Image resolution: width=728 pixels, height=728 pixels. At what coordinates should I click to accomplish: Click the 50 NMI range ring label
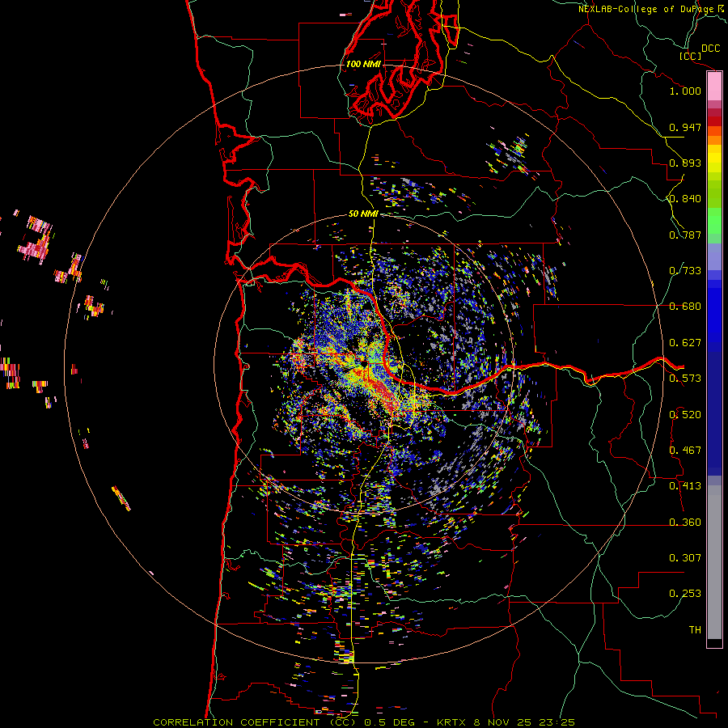[x=363, y=214]
